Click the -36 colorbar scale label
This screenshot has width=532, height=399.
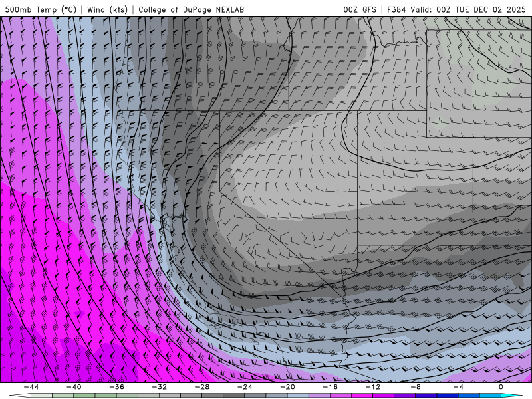pos(117,387)
